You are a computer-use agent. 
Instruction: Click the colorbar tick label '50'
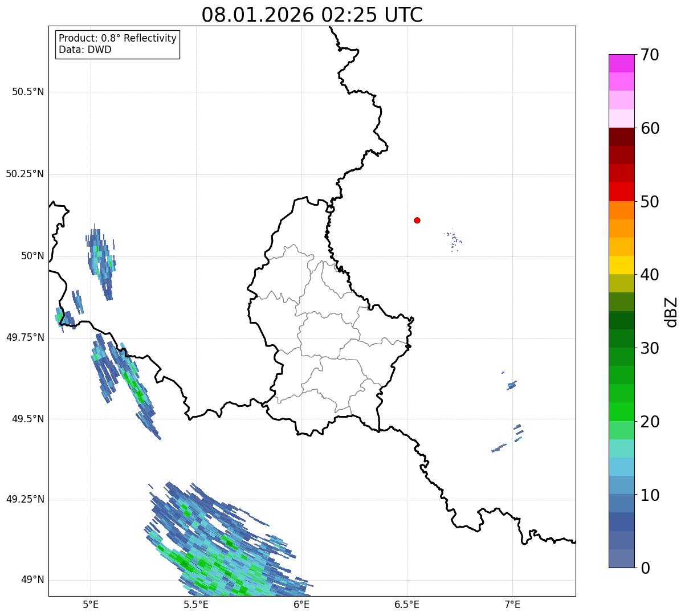(x=650, y=202)
